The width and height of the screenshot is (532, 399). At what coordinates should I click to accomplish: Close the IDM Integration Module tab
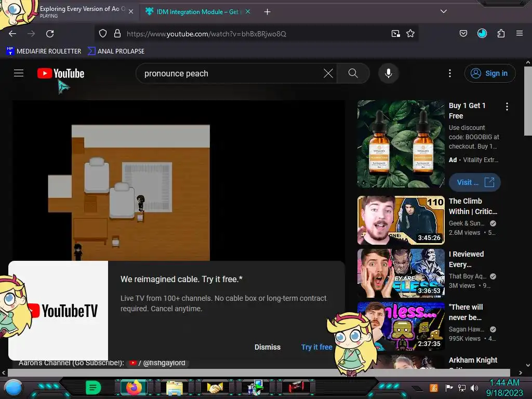pos(248,11)
